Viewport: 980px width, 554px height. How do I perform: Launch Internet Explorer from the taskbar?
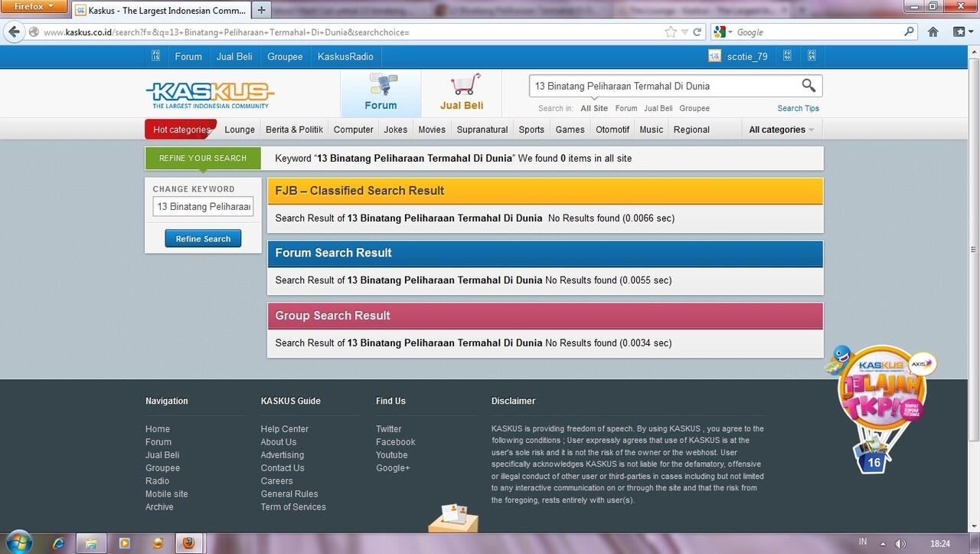tap(58, 543)
